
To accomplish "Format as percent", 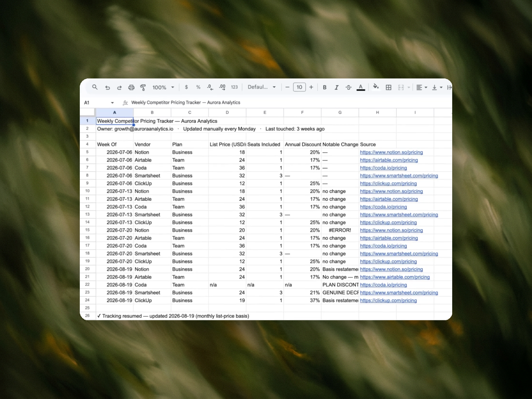I will [x=198, y=87].
